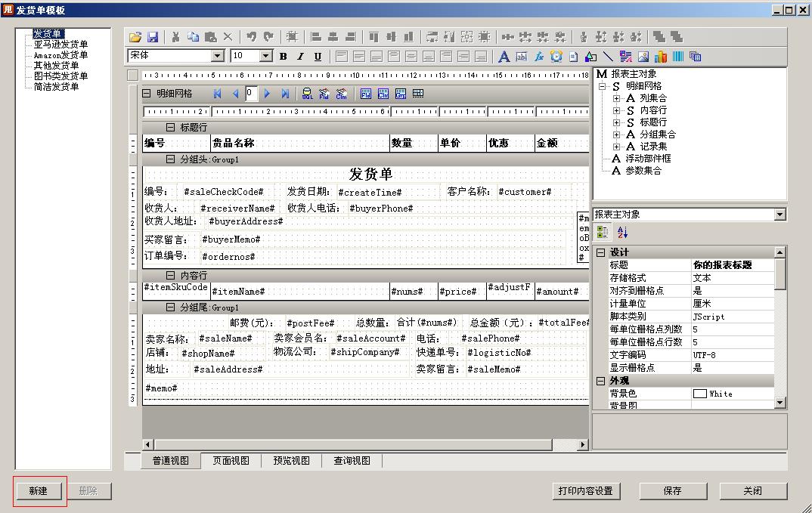Click the White background color swatch
The height and width of the screenshot is (513, 812).
[699, 394]
